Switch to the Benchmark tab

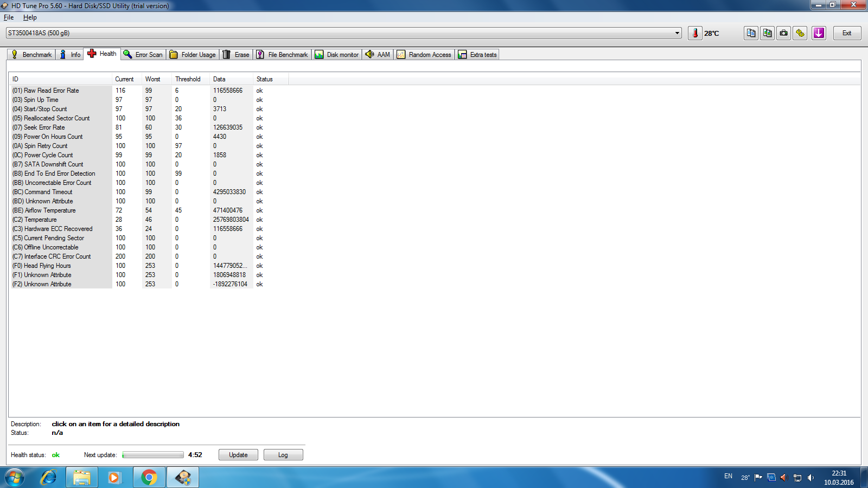tap(31, 55)
